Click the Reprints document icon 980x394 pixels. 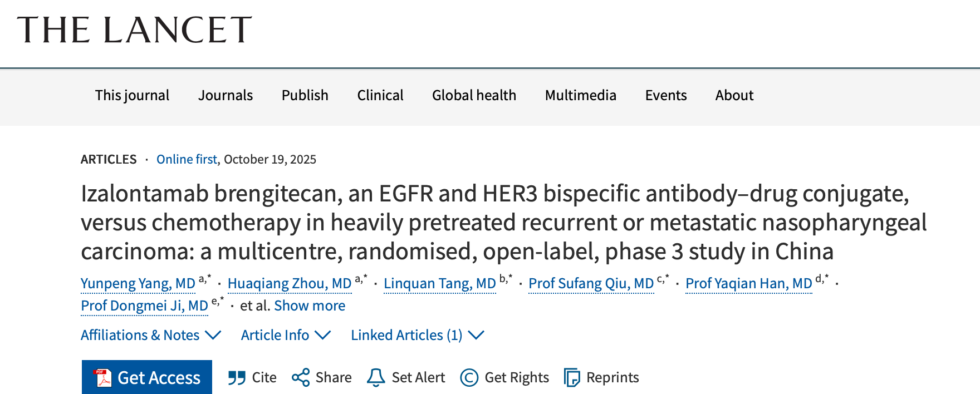click(x=572, y=377)
